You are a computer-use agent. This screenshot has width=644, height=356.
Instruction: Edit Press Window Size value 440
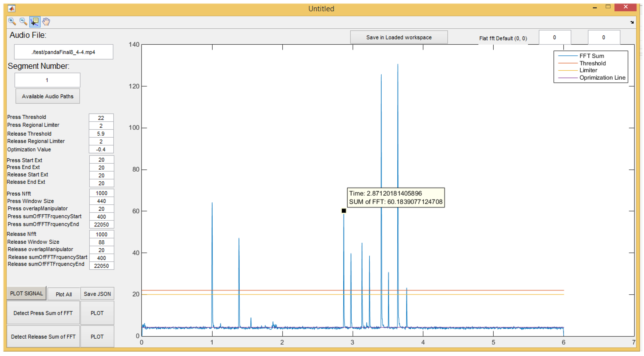pos(102,201)
